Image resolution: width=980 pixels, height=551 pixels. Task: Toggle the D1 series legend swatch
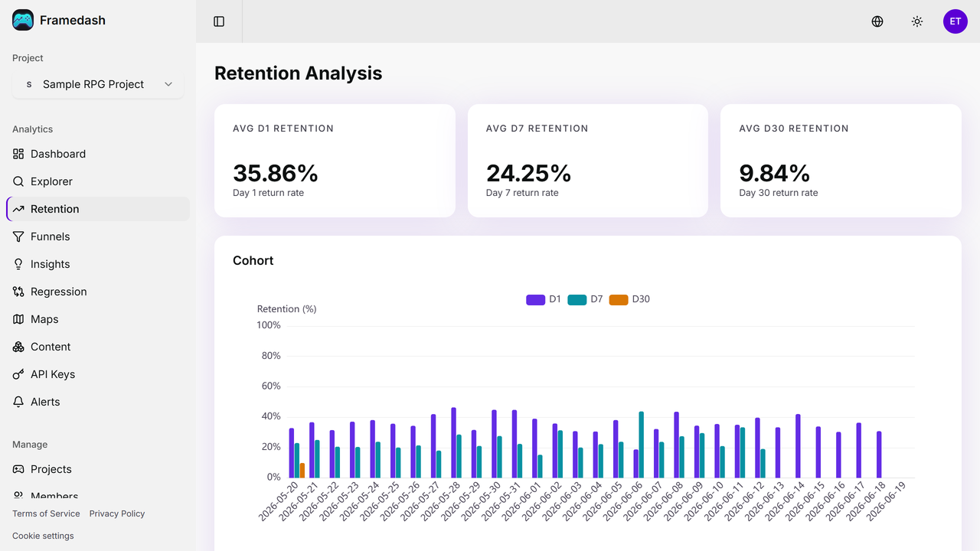pyautogui.click(x=535, y=299)
